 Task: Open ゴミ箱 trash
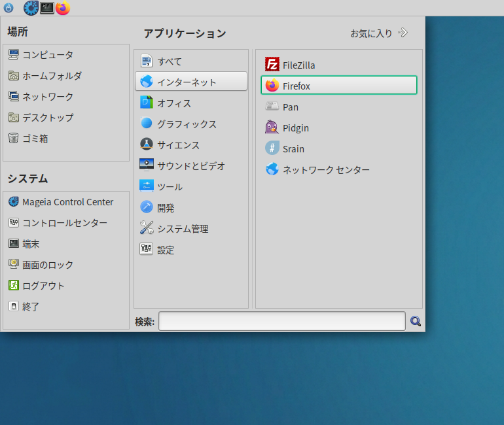coord(66,139)
